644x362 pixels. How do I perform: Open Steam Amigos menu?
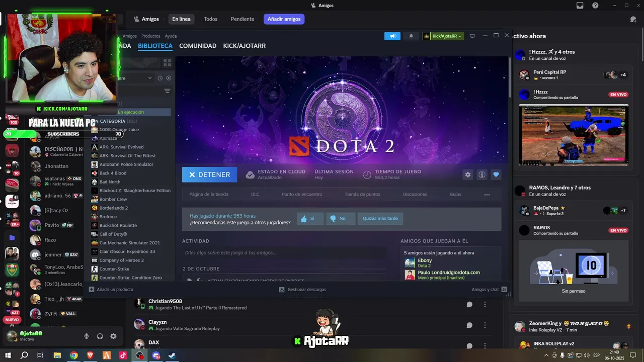tap(130, 36)
